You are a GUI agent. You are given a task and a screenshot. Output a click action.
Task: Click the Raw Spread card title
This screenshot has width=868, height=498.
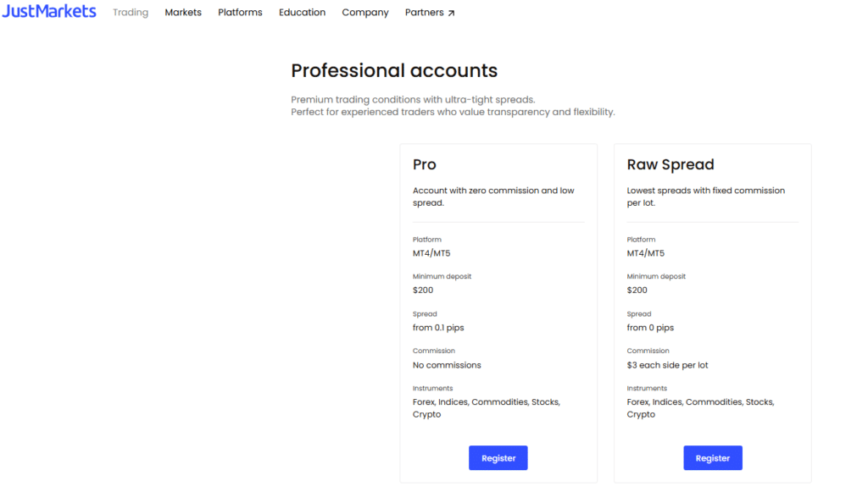point(670,164)
